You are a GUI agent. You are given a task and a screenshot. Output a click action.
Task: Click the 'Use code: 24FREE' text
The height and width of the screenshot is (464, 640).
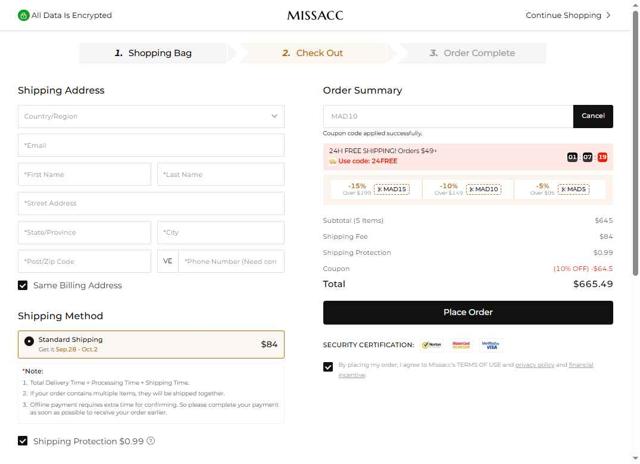pyautogui.click(x=368, y=161)
